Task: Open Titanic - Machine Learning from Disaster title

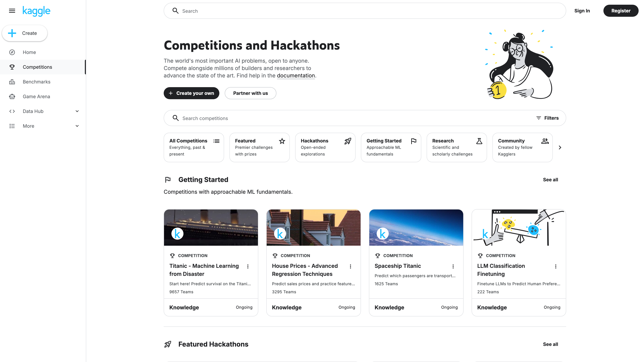Action: [x=204, y=270]
